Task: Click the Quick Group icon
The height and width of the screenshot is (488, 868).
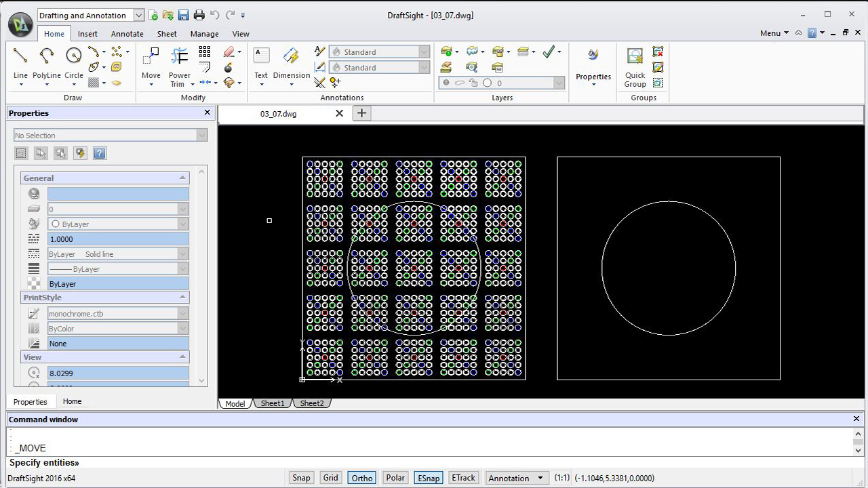Action: [x=635, y=57]
